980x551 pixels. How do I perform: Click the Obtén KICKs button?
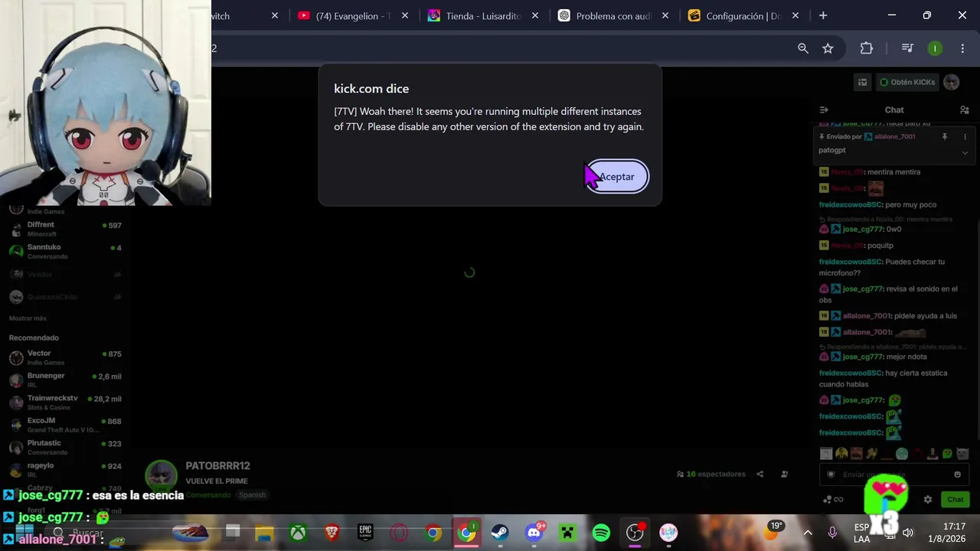907,82
